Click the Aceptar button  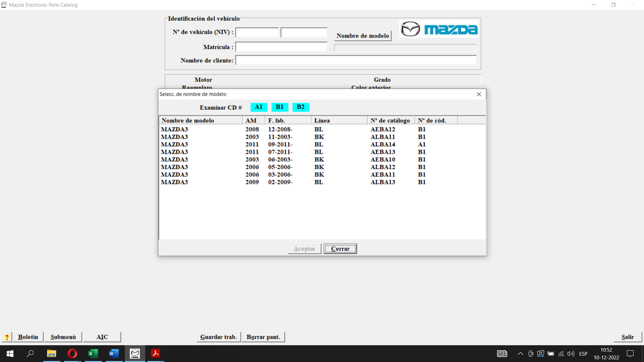(304, 249)
